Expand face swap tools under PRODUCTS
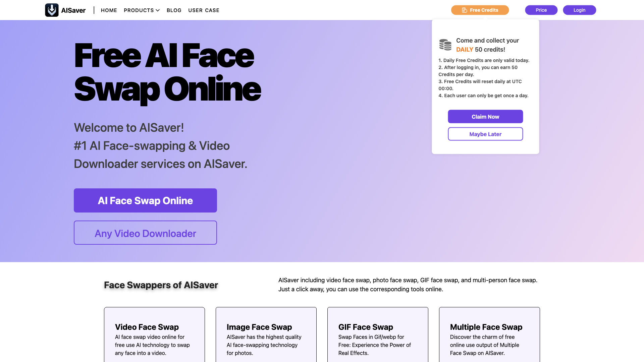644x362 pixels. 142,10
